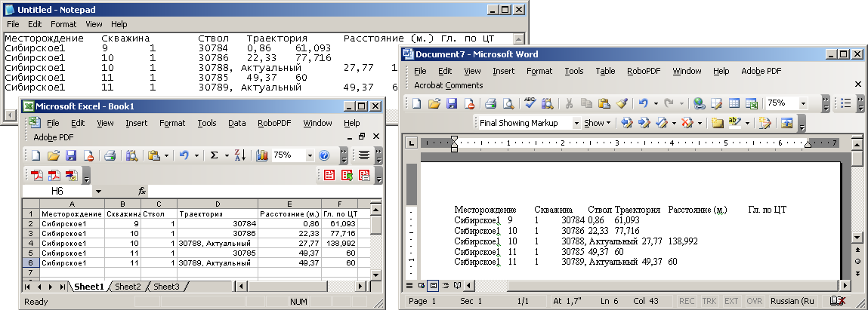868x310 pixels.
Task: Click the Show button in Word reviewing toolbar
Action: click(597, 123)
